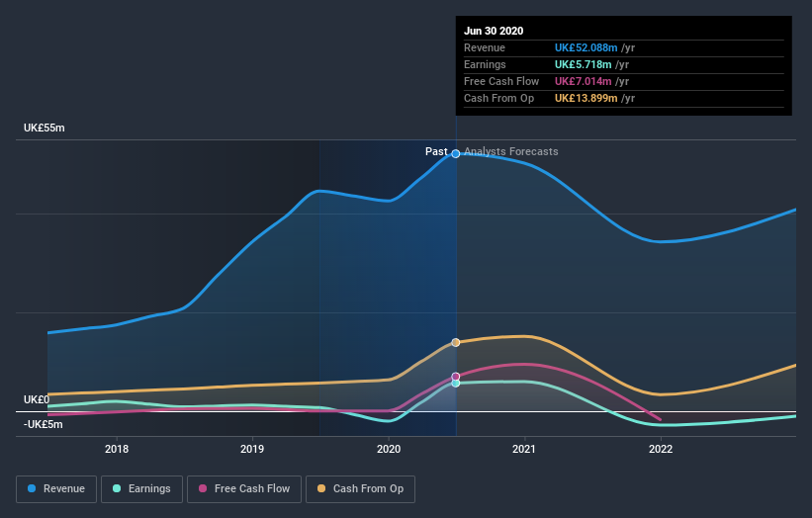Click the pink Free Cash Flow data point
This screenshot has height=518, width=812.
[x=456, y=377]
